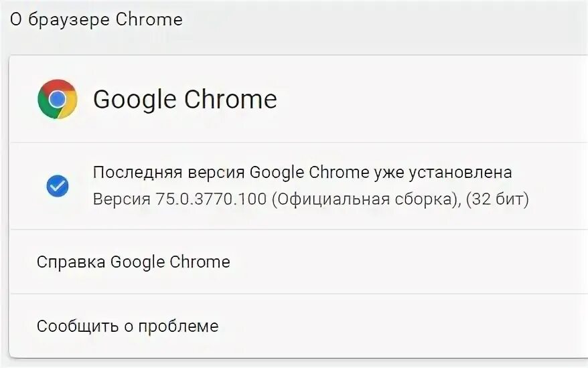
Task: Click the Google Chrome heading text
Action: click(185, 99)
